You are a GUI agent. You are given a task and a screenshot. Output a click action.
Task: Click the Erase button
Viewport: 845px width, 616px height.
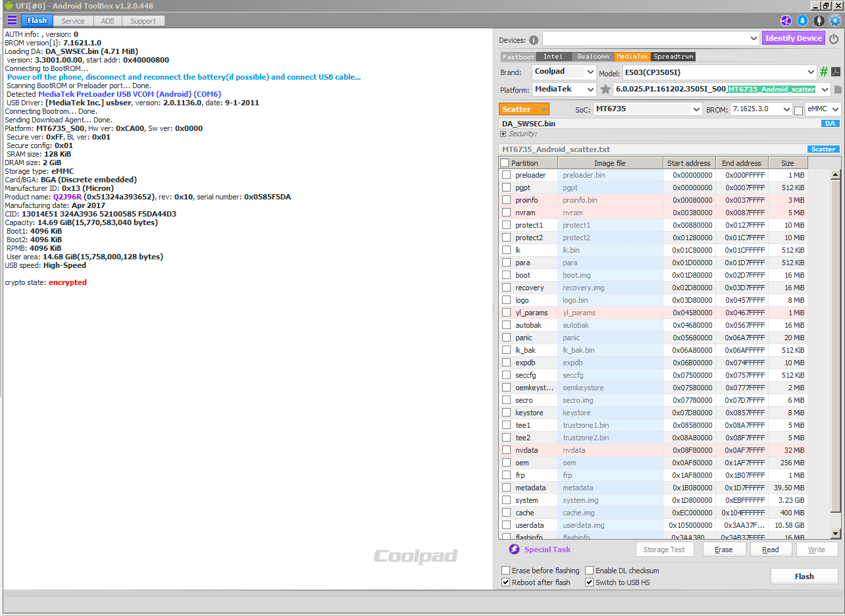tap(723, 550)
